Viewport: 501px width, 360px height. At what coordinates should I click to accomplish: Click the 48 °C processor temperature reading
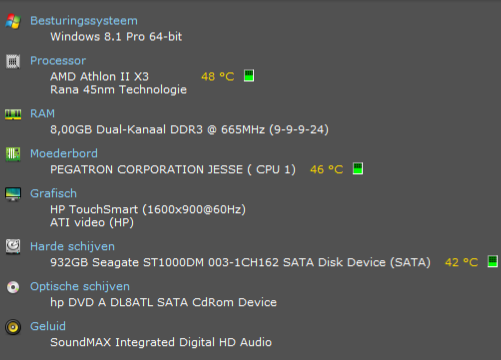coord(218,77)
